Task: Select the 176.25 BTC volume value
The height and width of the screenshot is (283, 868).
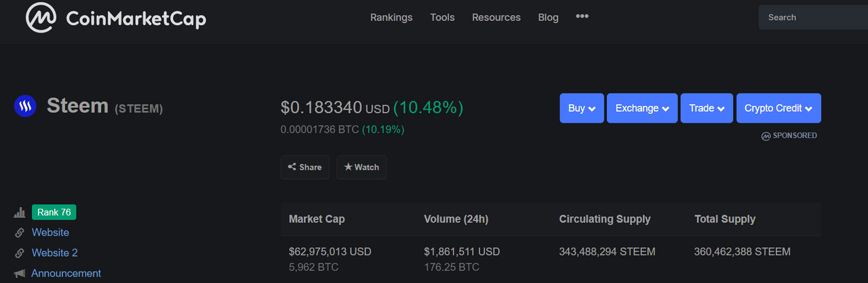Action: click(x=452, y=267)
